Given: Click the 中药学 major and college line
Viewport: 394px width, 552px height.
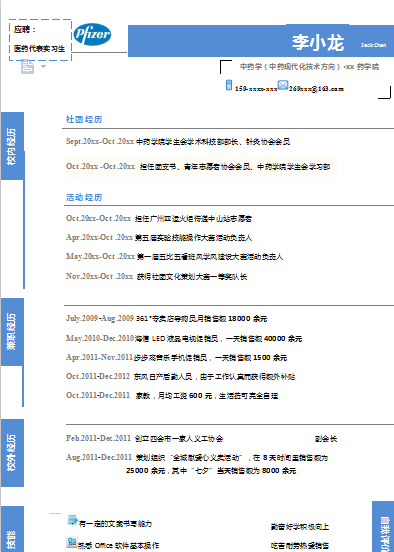Looking at the screenshot, I should point(309,67).
